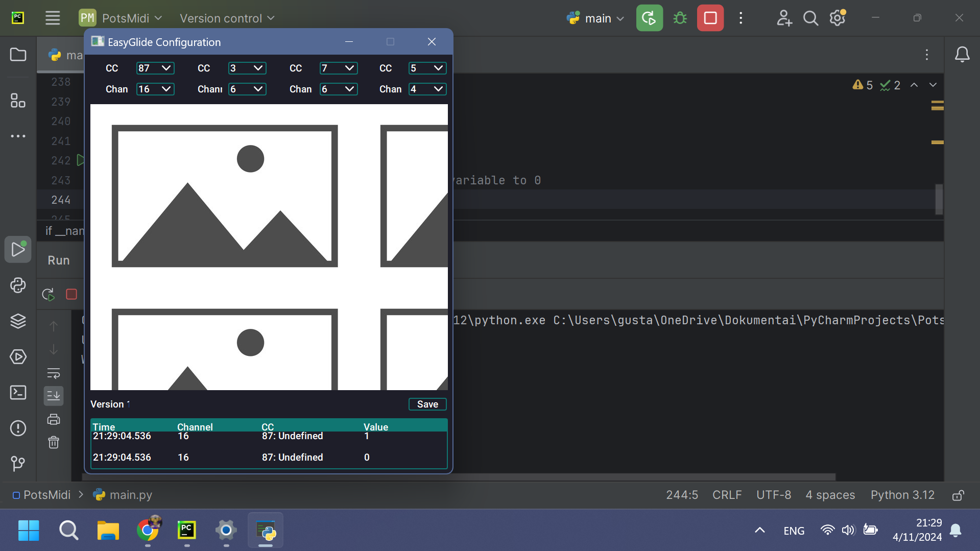Stop the running program with red square

coord(710,18)
